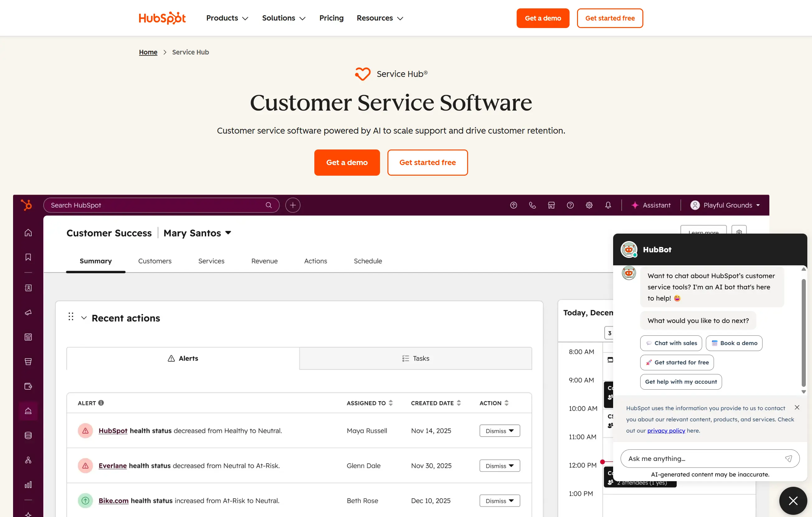
Task: Open the notifications bell icon
Action: (608, 205)
